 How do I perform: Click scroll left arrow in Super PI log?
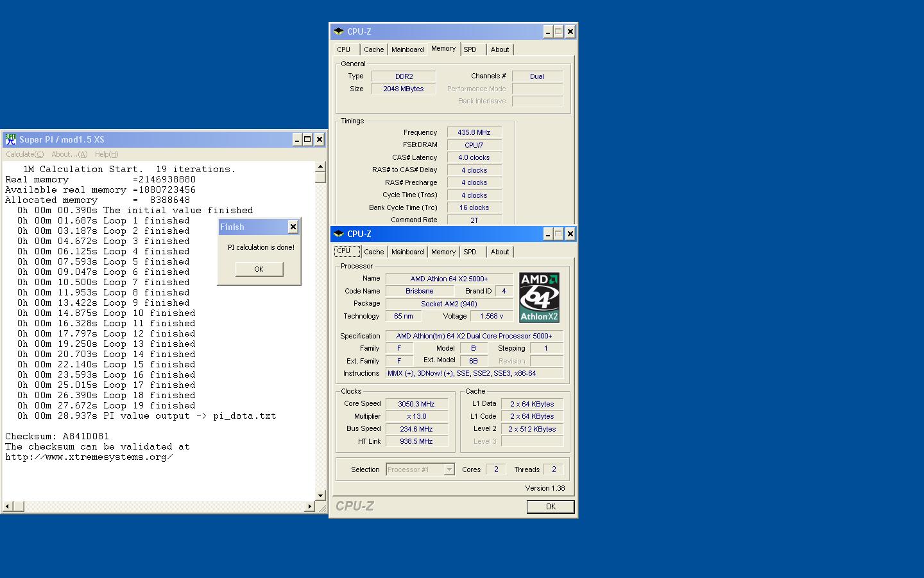click(8, 506)
